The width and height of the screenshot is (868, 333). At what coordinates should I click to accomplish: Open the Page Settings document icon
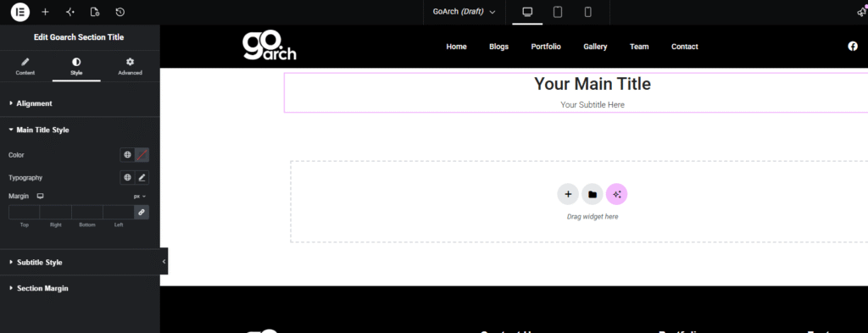(x=95, y=12)
